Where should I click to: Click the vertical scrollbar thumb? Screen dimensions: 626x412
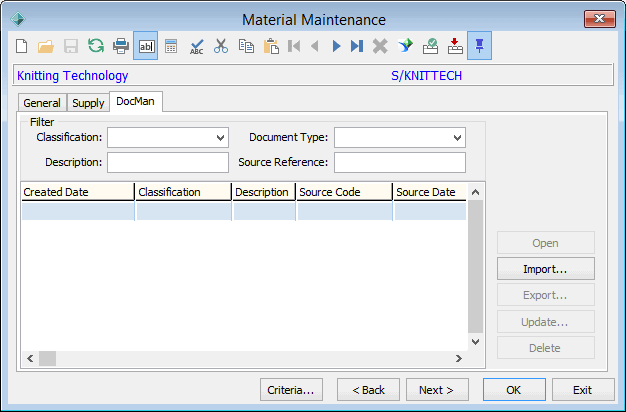point(475,267)
